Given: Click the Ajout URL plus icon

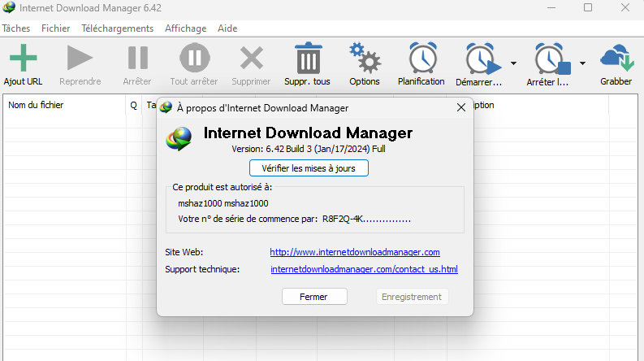Looking at the screenshot, I should click(23, 58).
